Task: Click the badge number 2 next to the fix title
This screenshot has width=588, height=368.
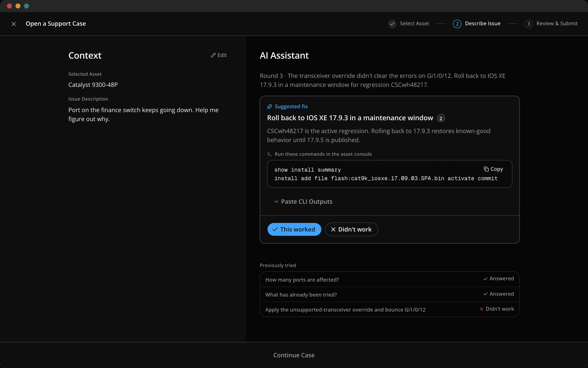Action: [441, 118]
